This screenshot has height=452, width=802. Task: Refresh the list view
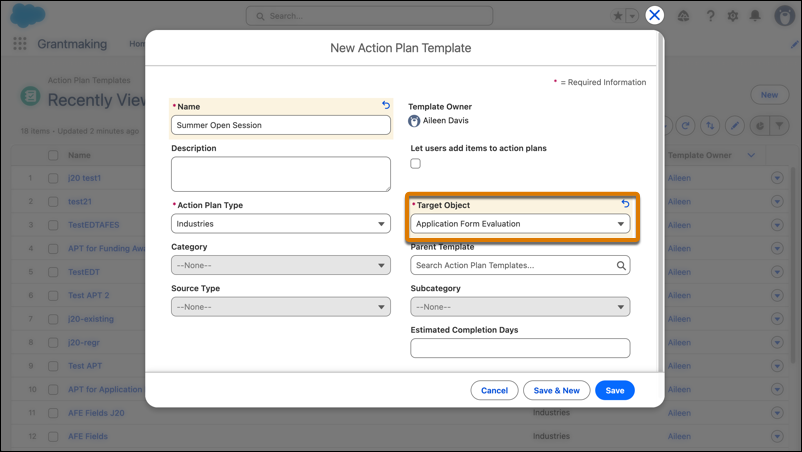click(685, 125)
